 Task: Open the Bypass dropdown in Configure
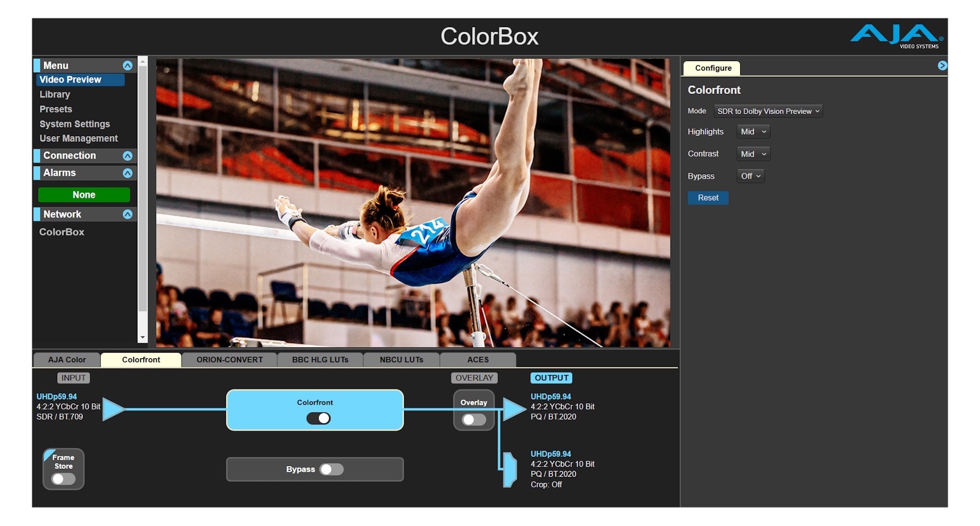point(751,176)
